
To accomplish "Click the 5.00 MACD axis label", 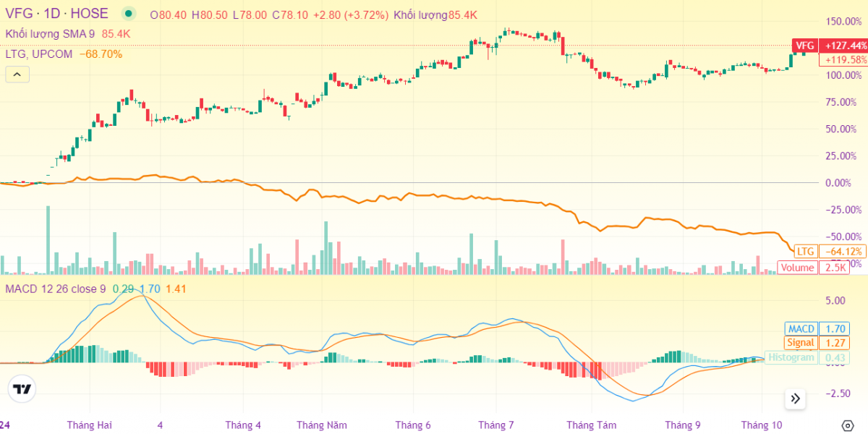I will point(835,299).
